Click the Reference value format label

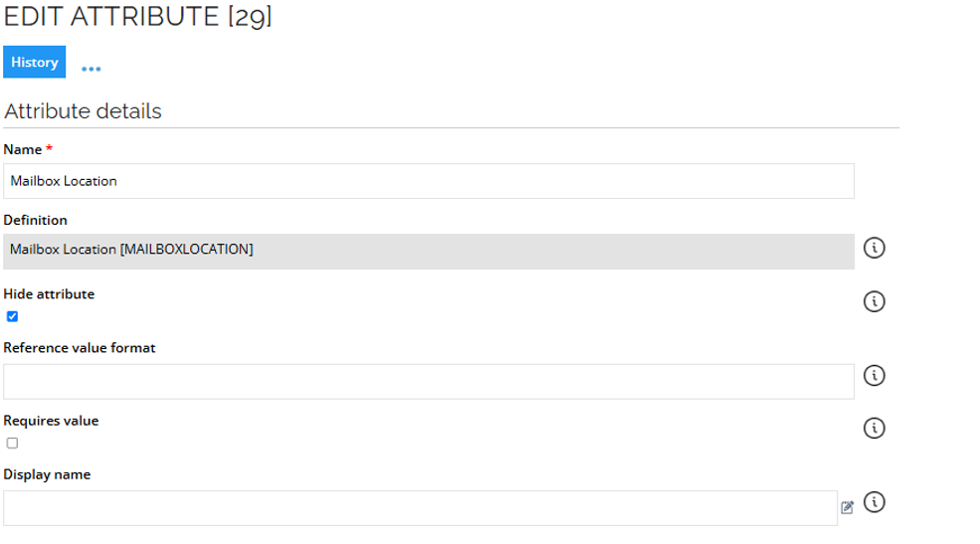(x=80, y=348)
